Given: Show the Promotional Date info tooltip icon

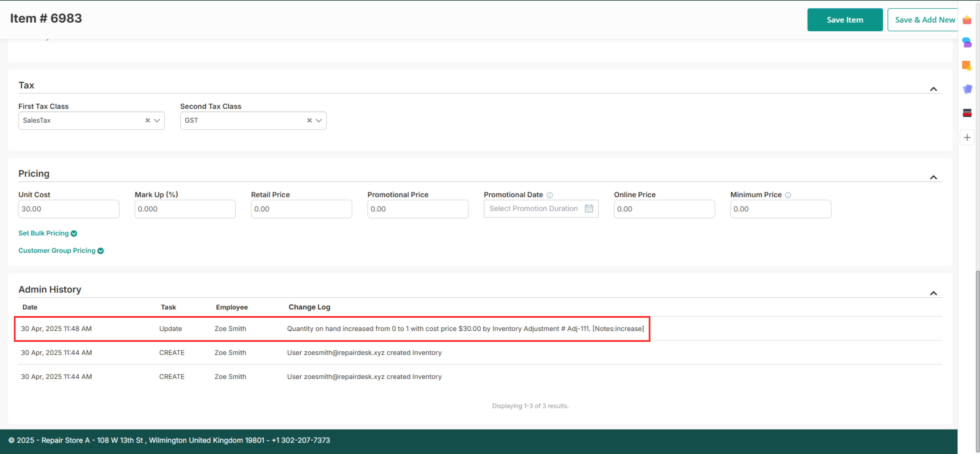Looking at the screenshot, I should pos(549,195).
